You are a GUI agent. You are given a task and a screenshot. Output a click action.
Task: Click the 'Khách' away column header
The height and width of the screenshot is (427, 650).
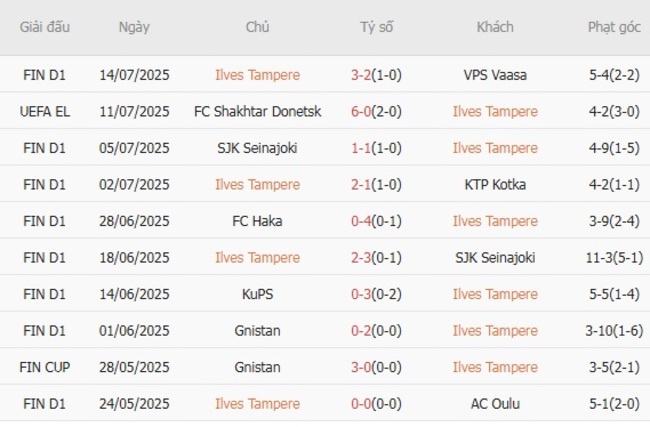click(x=494, y=27)
